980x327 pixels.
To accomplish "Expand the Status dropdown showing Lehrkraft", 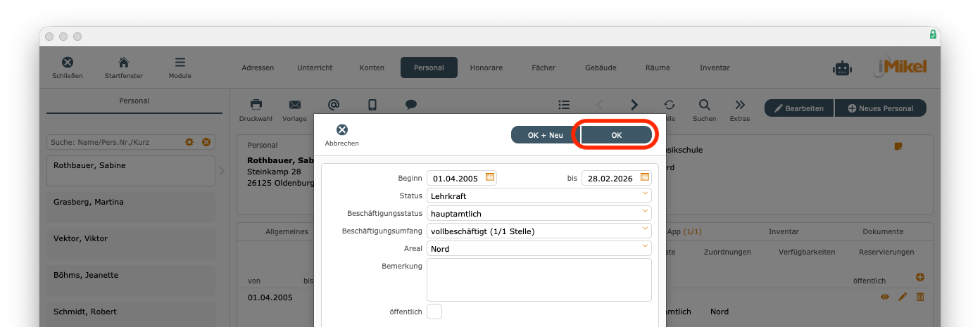I will pos(645,195).
